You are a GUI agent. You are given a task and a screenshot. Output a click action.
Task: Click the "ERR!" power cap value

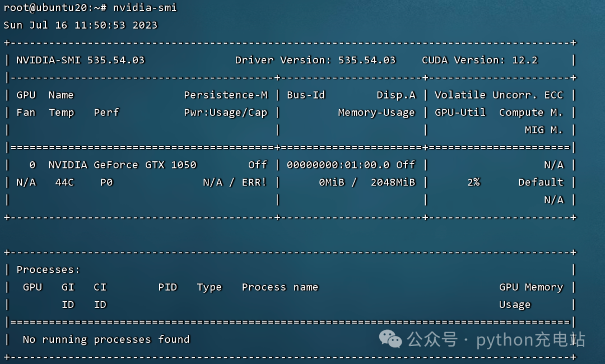pos(254,183)
